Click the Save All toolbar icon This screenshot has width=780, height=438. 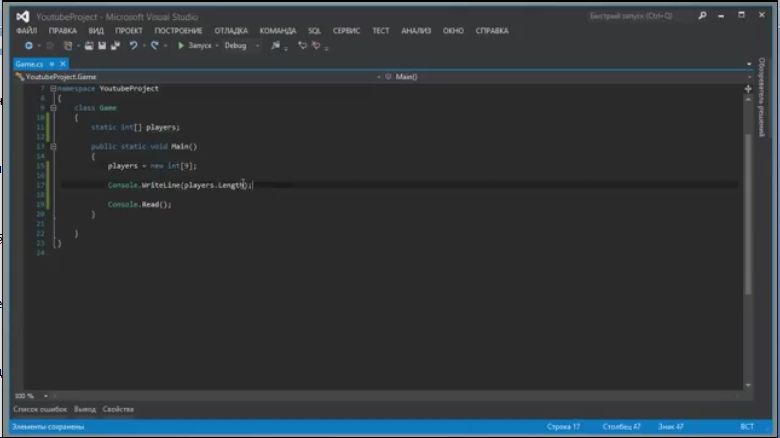click(x=115, y=45)
